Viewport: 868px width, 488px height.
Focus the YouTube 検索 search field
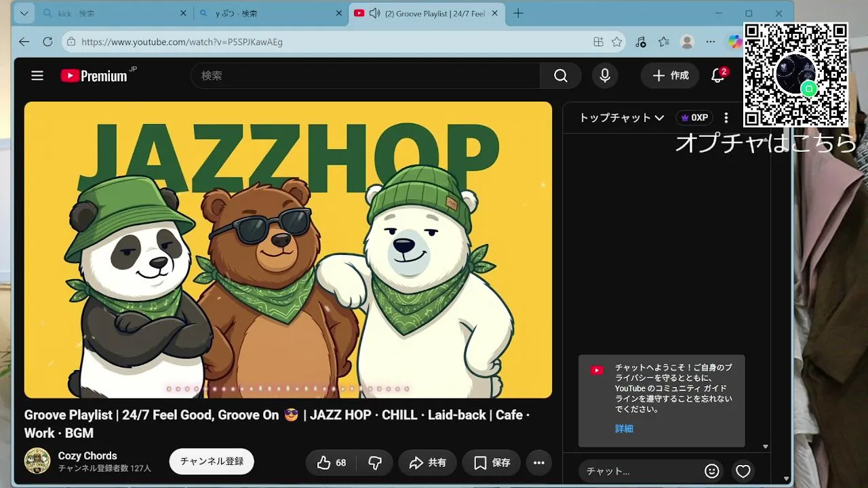pyautogui.click(x=365, y=76)
